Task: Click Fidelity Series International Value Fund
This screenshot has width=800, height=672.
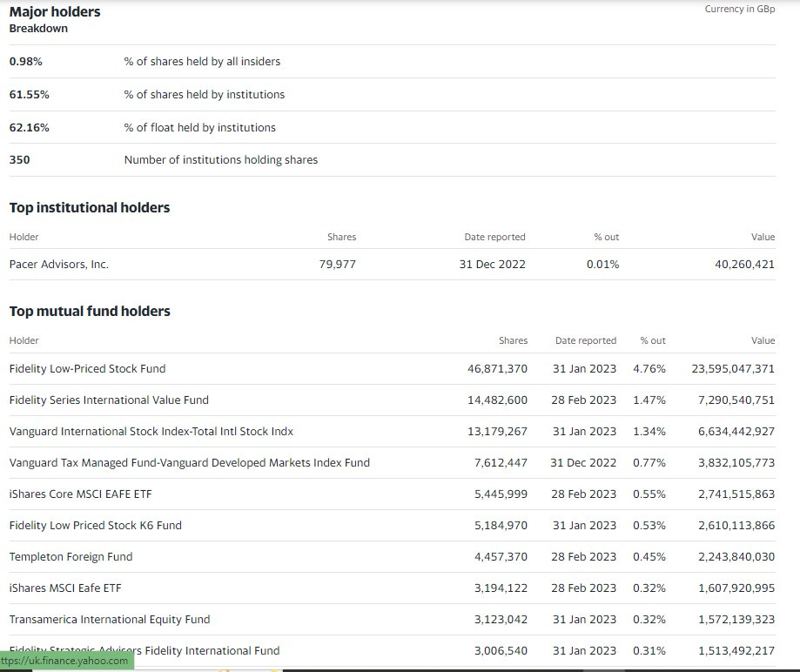Action: point(109,400)
